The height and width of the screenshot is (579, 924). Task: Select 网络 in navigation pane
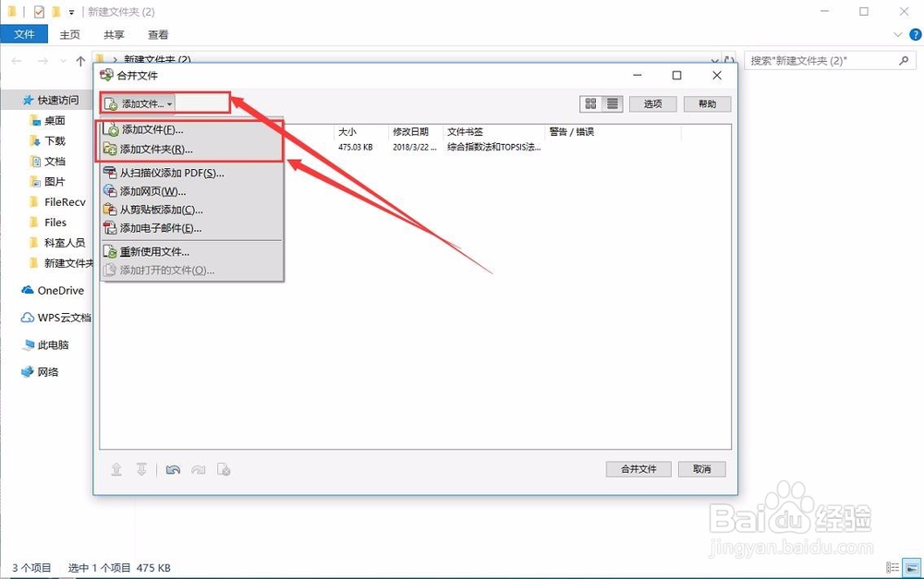48,371
